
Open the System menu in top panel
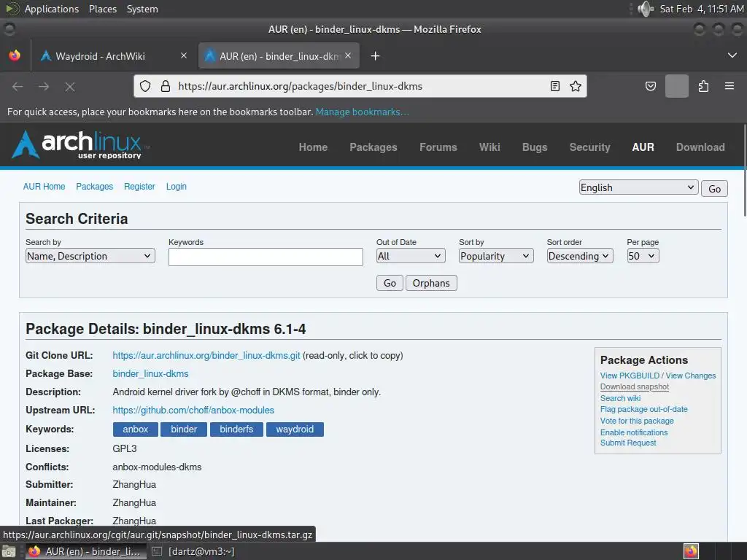pyautogui.click(x=142, y=9)
